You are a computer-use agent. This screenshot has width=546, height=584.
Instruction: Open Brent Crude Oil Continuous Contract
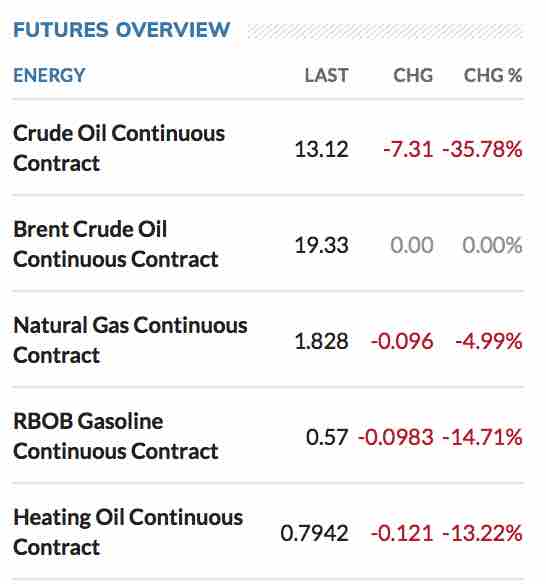click(x=115, y=244)
